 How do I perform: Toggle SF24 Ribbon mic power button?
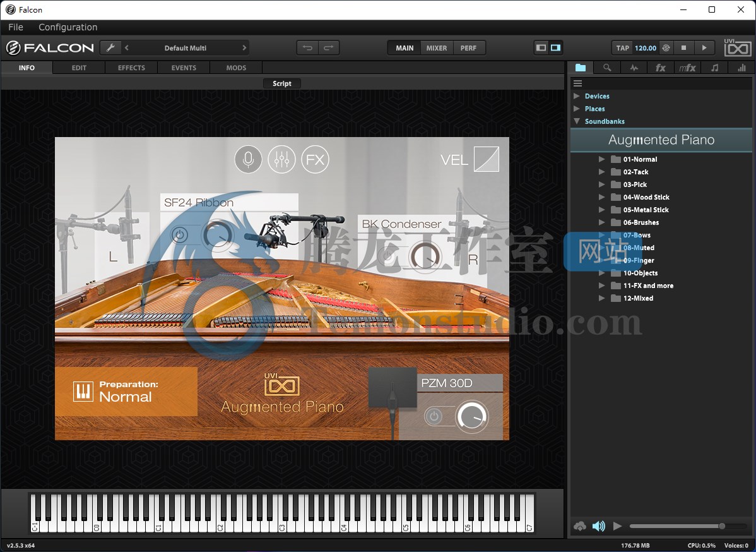[179, 235]
